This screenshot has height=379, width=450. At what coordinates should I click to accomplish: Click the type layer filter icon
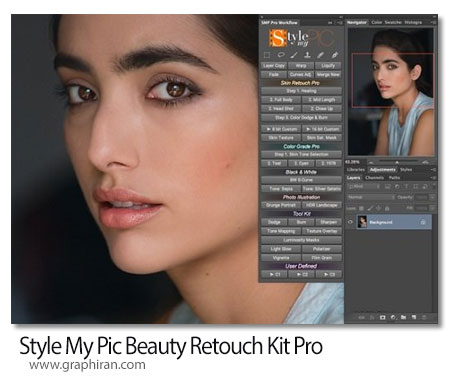406,187
